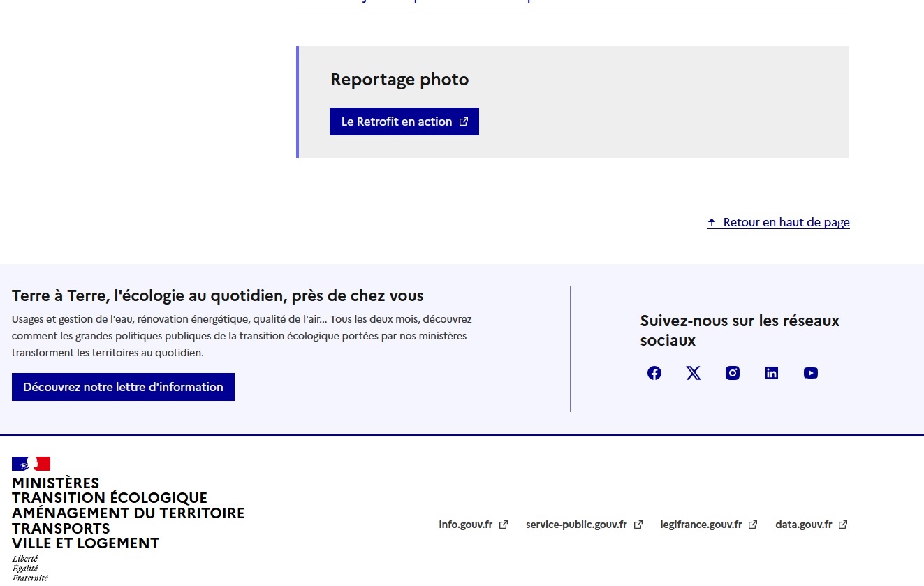Click the French Republic Marianne logo

(x=31, y=464)
